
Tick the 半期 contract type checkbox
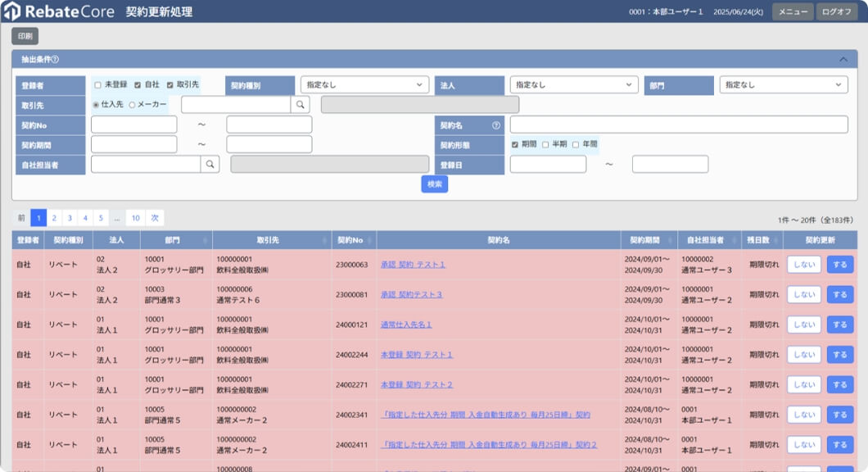click(545, 144)
